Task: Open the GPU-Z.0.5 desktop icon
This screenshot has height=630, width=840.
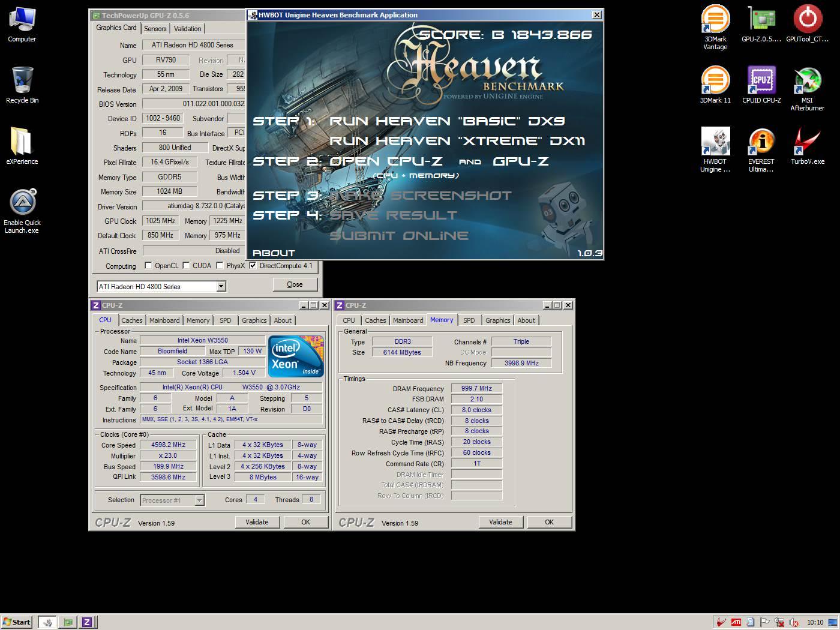Action: (x=761, y=24)
